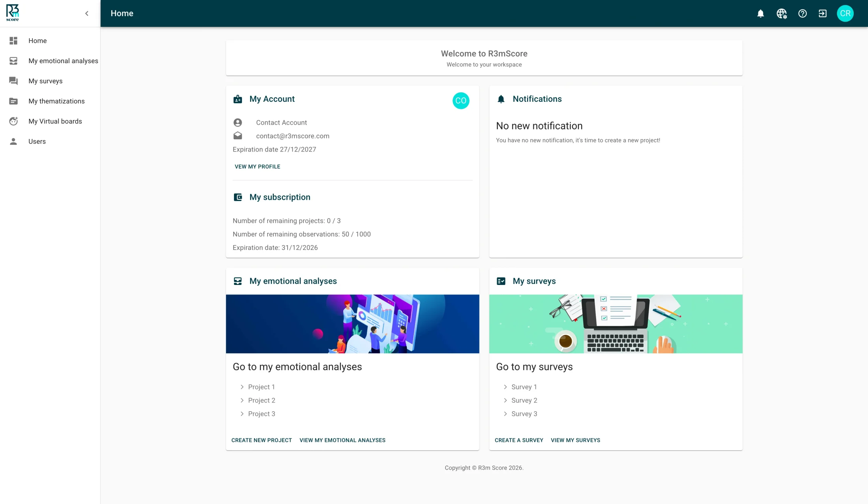
Task: Open the help question mark icon
Action: (x=803, y=13)
